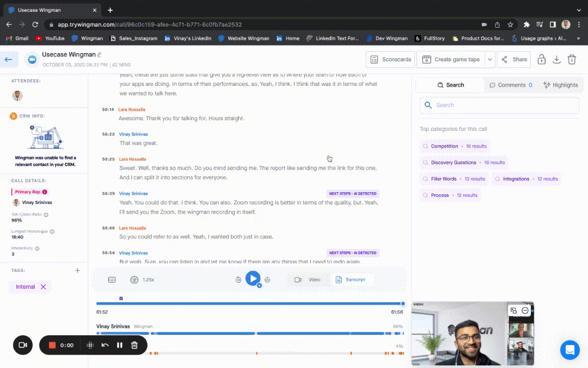The image size is (588, 368).
Task: Restart recording with the undo icon
Action: [x=105, y=345]
